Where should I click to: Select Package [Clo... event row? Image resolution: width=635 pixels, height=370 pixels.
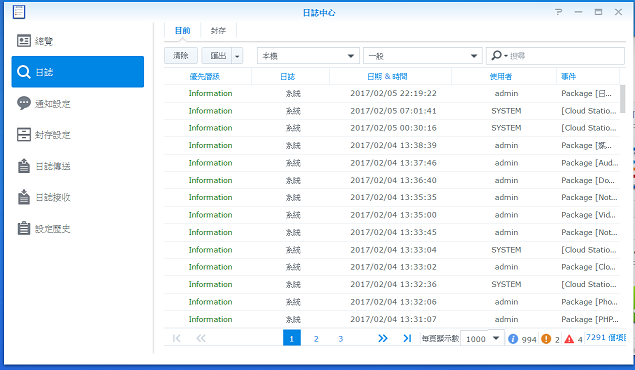(392, 267)
